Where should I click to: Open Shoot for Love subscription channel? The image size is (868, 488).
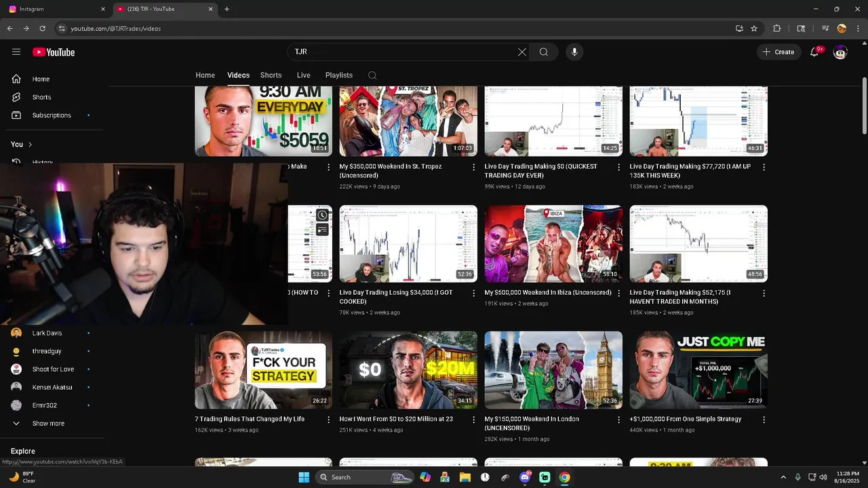point(52,369)
